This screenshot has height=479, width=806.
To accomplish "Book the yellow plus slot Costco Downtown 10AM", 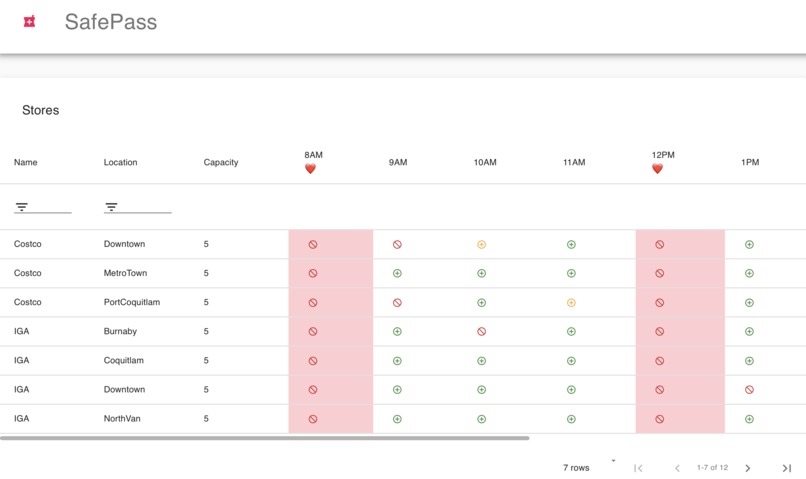I will coord(482,245).
